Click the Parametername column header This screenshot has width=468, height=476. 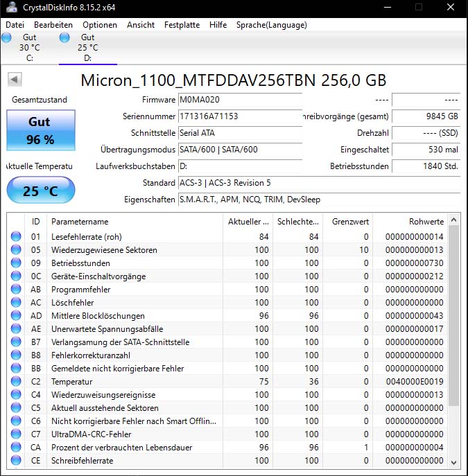pyautogui.click(x=135, y=222)
